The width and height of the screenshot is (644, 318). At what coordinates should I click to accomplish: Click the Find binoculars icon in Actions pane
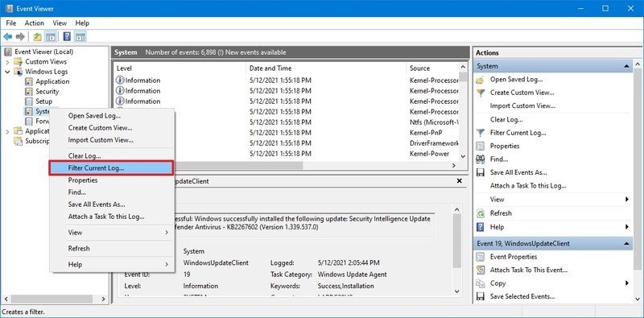[x=480, y=159]
